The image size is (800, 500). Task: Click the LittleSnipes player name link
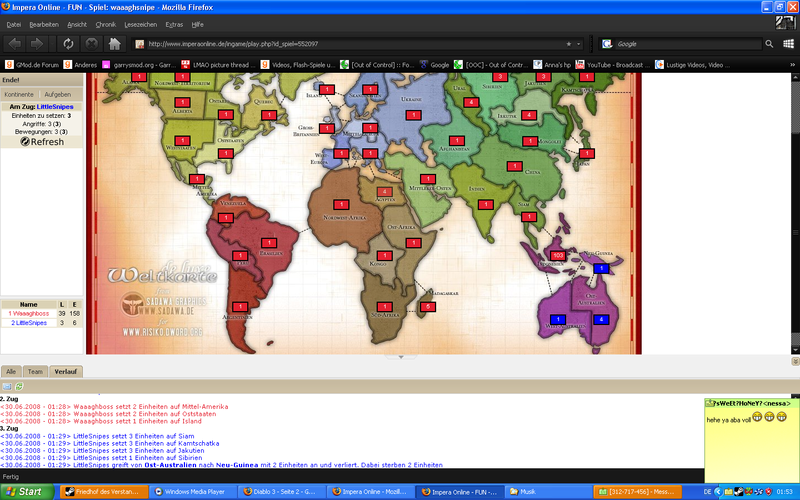[55, 107]
